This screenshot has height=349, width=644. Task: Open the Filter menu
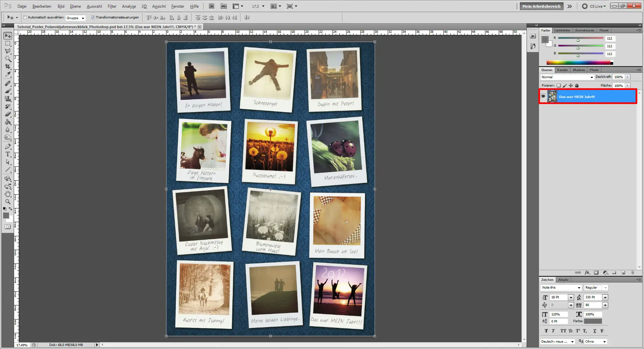click(112, 6)
